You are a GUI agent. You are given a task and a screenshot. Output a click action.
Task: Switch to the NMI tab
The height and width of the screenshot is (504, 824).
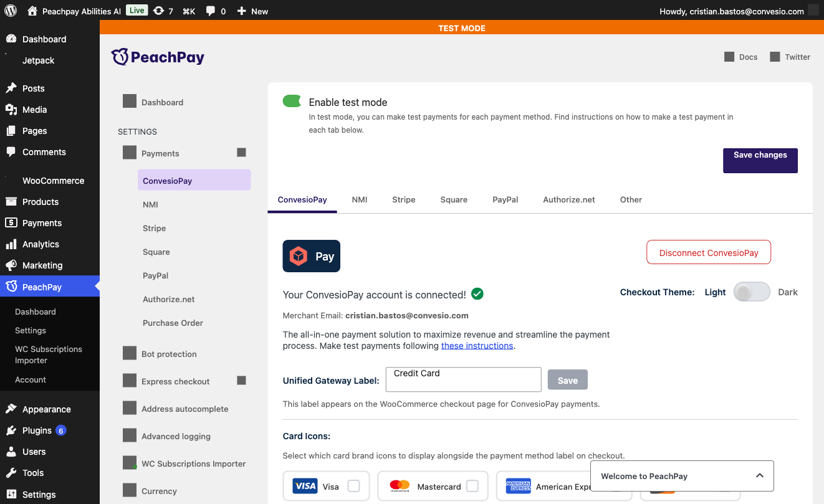[360, 199]
